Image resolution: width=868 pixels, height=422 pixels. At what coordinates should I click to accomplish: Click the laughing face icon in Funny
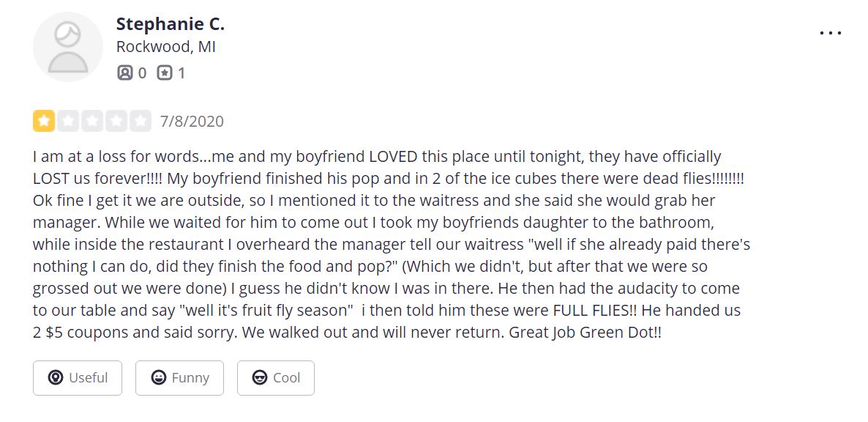[159, 378]
